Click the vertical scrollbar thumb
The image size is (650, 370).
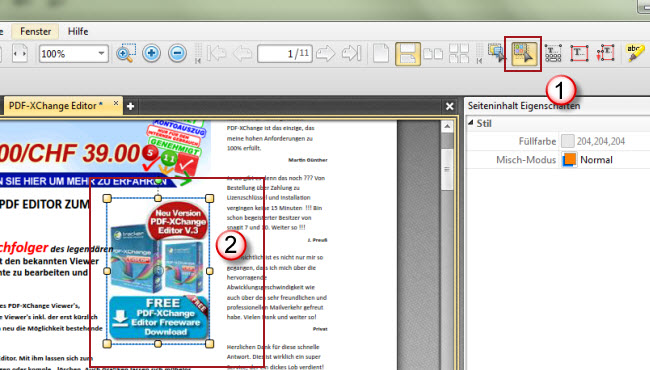pyautogui.click(x=447, y=169)
